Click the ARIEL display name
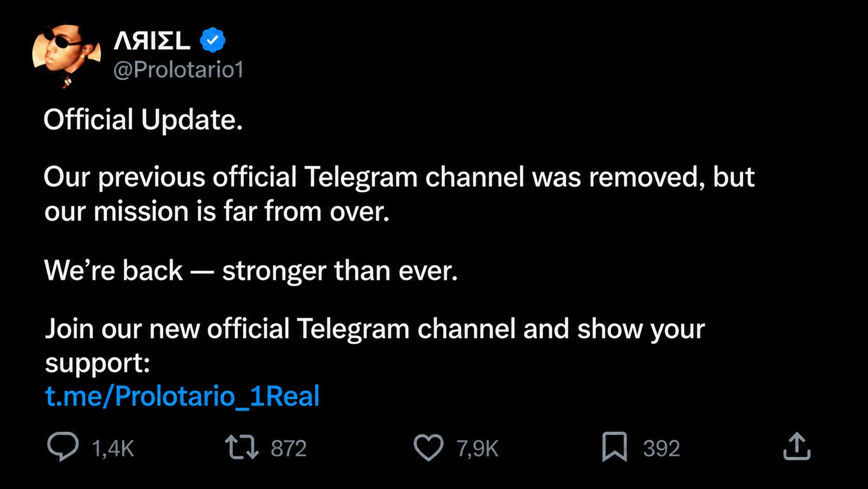 point(152,41)
